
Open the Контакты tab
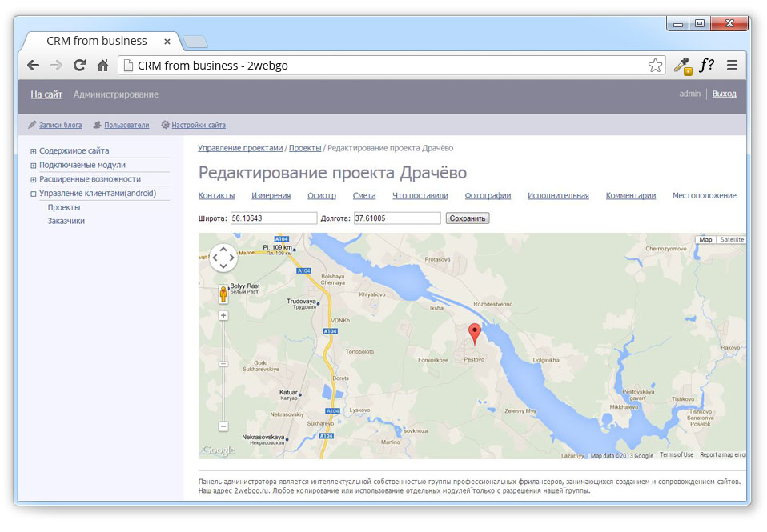(x=216, y=195)
